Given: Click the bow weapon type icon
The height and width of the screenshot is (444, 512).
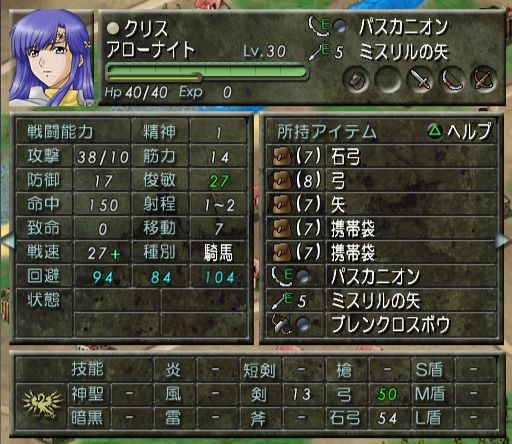Looking at the screenshot, I should click(452, 79).
